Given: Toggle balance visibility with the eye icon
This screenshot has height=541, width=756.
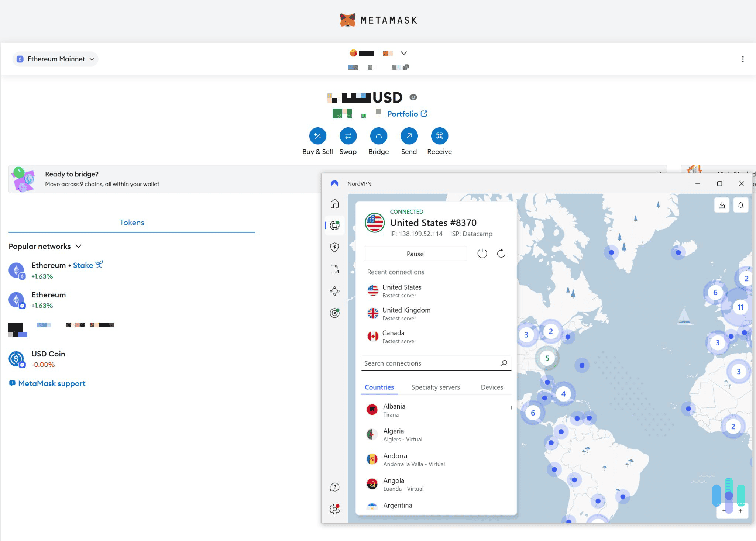Looking at the screenshot, I should point(414,97).
